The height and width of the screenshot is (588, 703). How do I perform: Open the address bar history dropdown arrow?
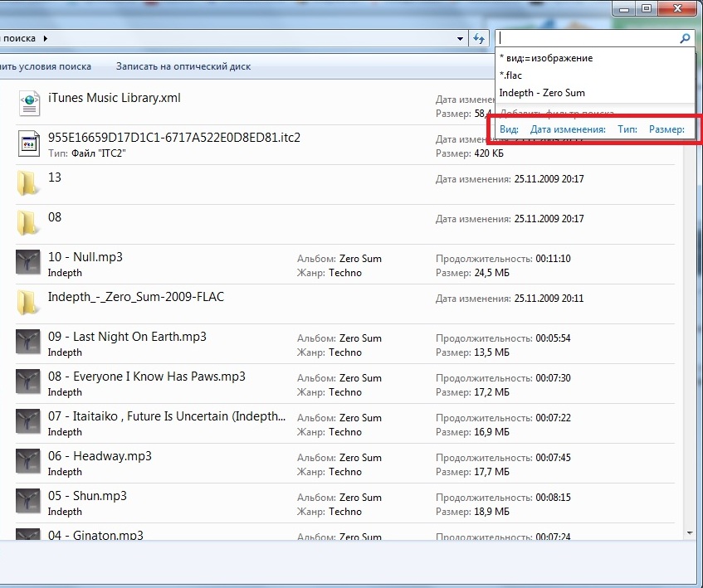[461, 38]
